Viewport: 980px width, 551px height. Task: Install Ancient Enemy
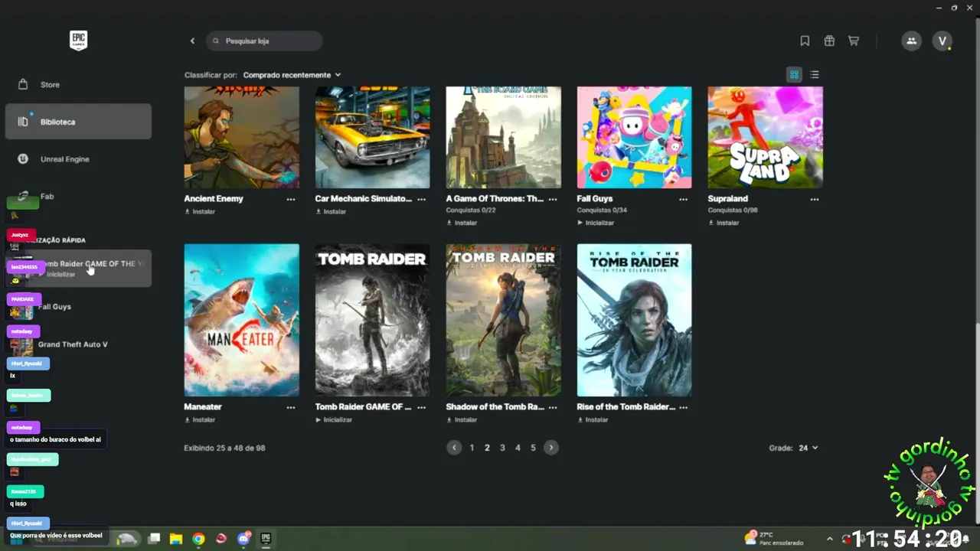200,211
